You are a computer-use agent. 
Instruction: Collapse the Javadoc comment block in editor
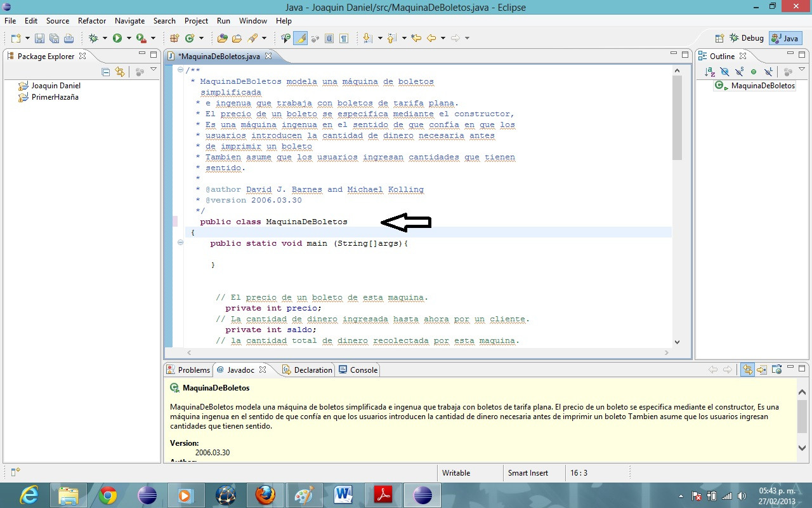[x=181, y=70]
